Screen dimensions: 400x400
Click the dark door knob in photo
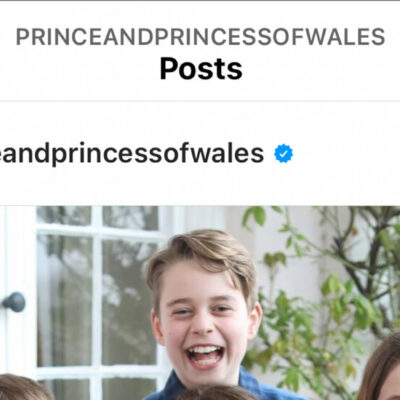click(14, 302)
